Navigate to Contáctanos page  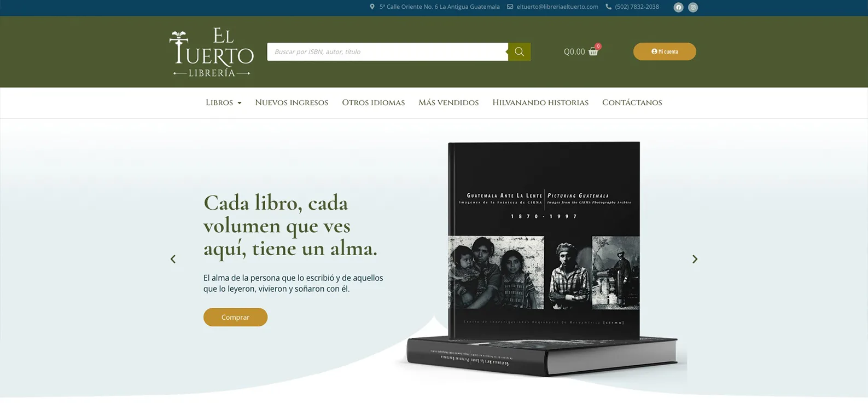click(632, 102)
